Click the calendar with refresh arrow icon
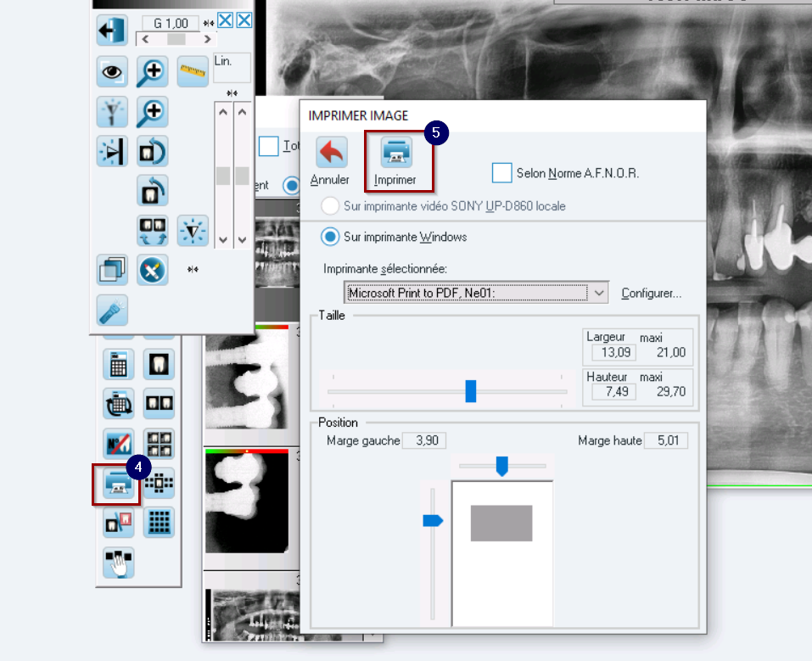Viewport: 812px width, 661px height. [119, 404]
